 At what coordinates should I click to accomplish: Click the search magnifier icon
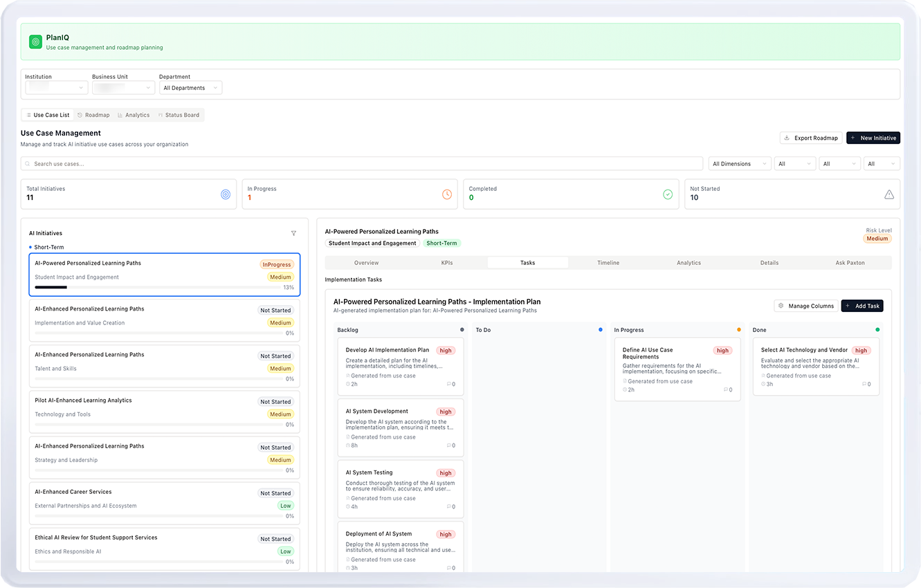tap(28, 164)
